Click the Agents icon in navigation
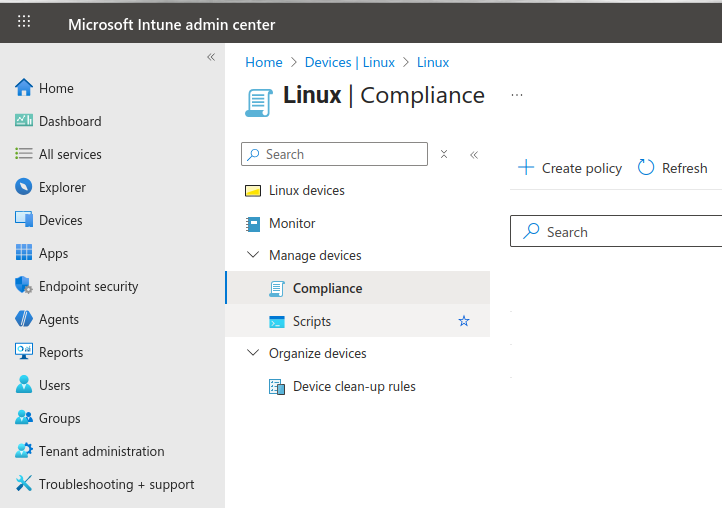 (x=24, y=319)
